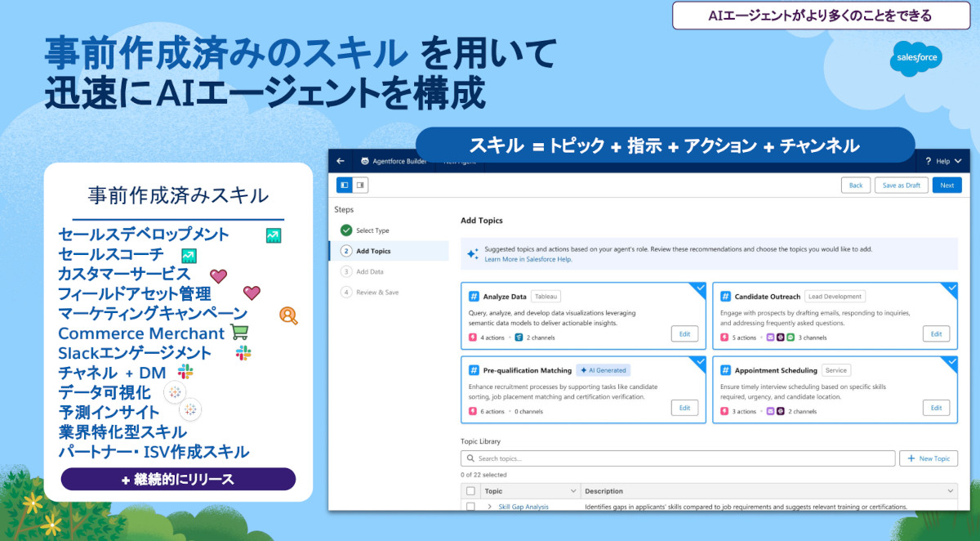Select the Add Topics step
980x541 pixels.
click(x=388, y=251)
